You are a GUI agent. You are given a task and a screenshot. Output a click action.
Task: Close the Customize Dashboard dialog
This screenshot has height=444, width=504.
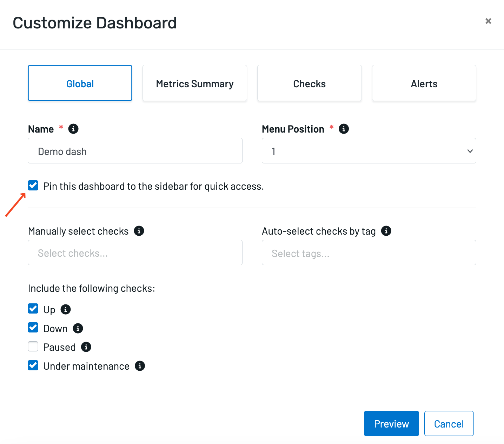pos(488,21)
